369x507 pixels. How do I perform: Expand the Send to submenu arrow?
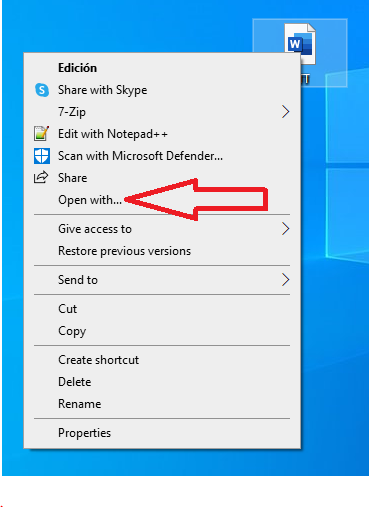(285, 280)
